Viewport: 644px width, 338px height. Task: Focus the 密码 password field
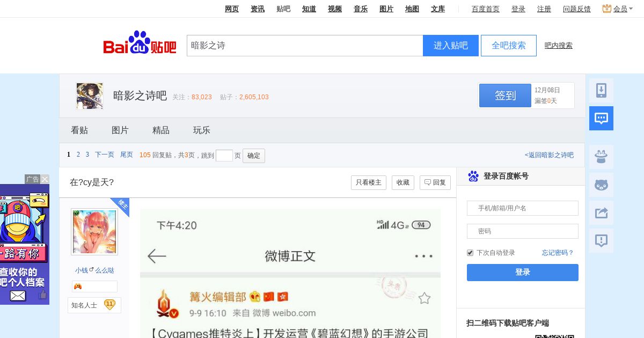click(523, 231)
